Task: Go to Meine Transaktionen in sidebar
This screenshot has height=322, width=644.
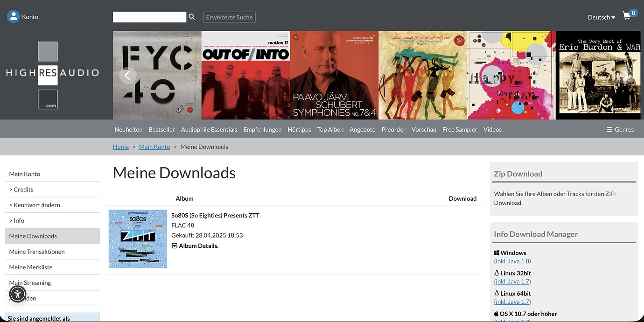Action: (37, 252)
